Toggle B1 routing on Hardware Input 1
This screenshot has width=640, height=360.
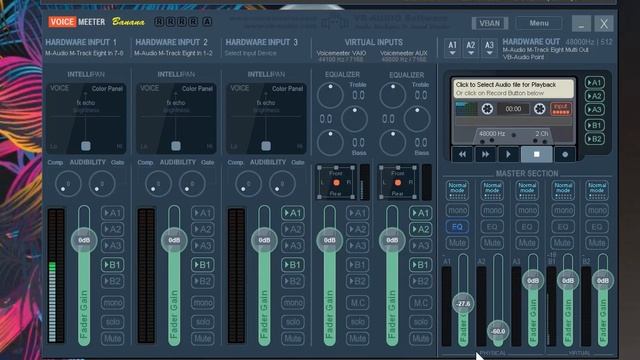tap(112, 265)
